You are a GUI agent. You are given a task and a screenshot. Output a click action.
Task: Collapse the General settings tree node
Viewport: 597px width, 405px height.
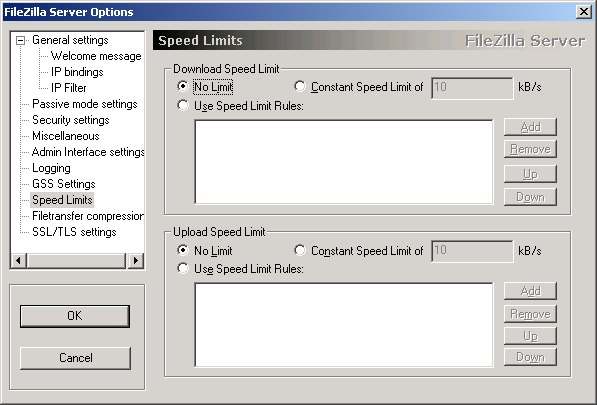(21, 40)
